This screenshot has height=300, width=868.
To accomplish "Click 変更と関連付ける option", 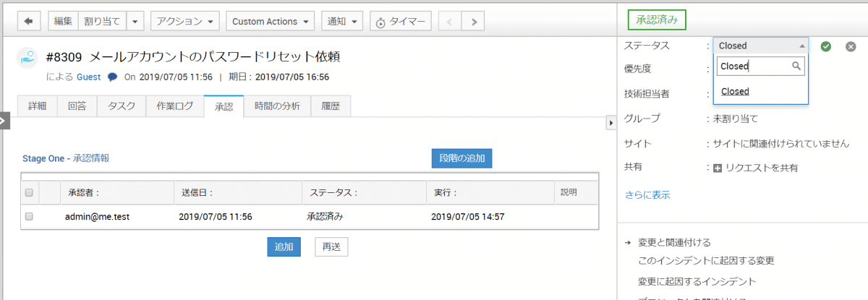I will click(675, 242).
